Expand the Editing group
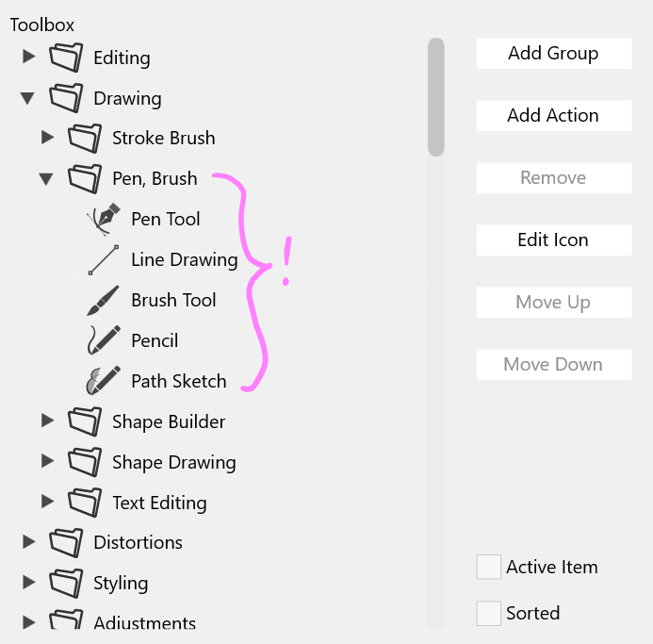 (28, 57)
